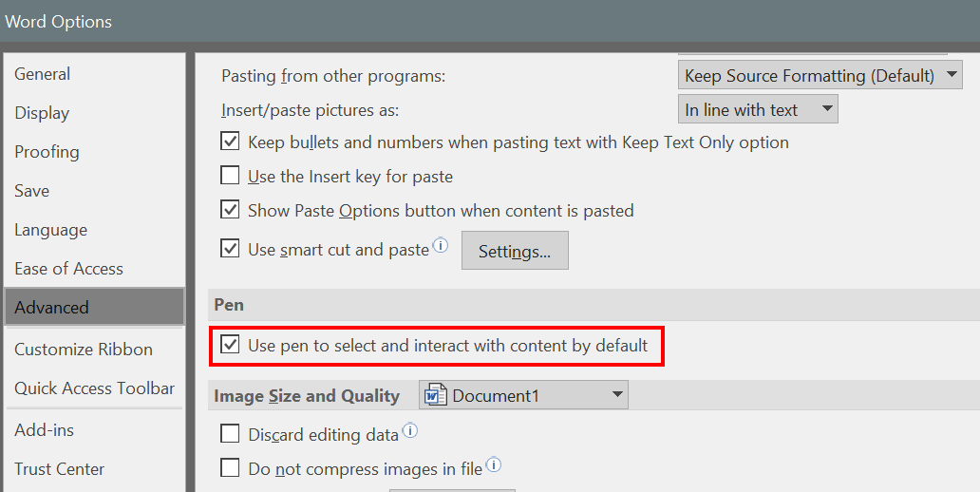Enable Use the Insert key for paste
The height and width of the screenshot is (492, 980).
pyautogui.click(x=230, y=176)
